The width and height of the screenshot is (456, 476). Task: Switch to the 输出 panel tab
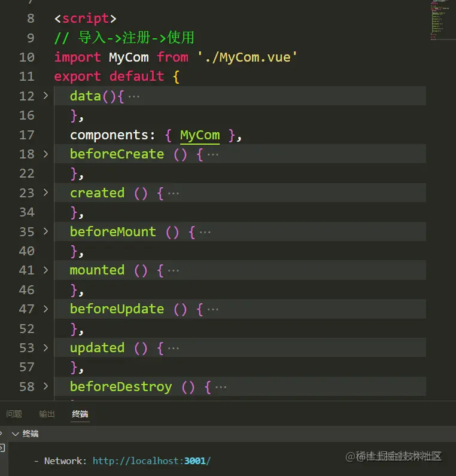[x=47, y=414]
